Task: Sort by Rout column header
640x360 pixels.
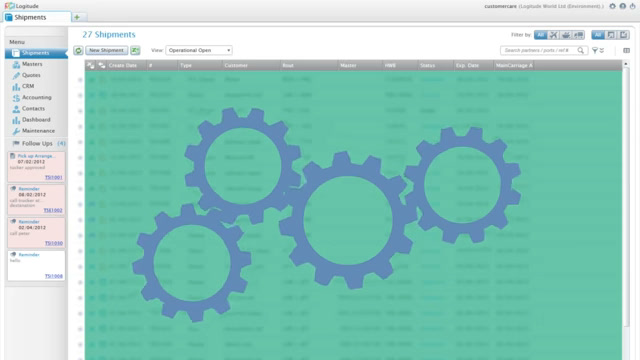Action: coord(309,65)
